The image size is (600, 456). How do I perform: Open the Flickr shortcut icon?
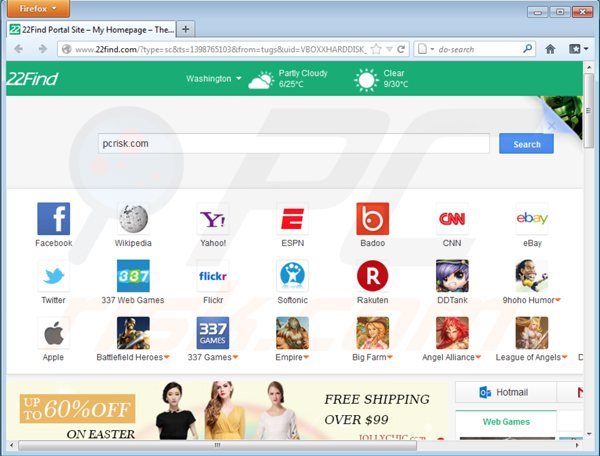(x=213, y=275)
